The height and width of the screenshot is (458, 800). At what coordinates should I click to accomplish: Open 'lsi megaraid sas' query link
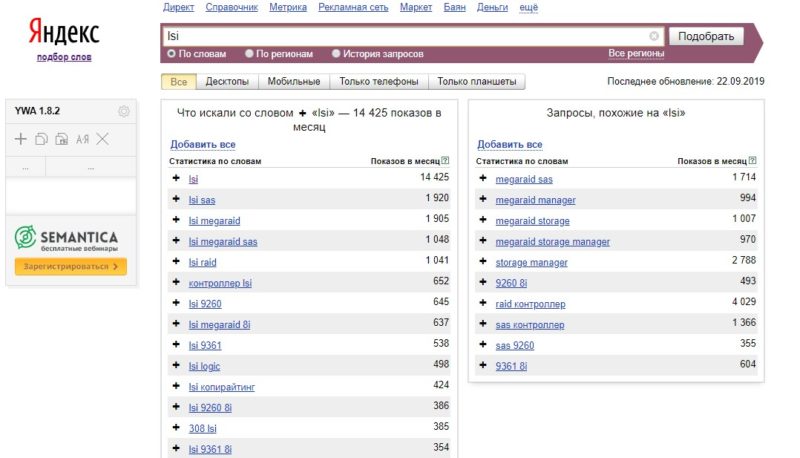pos(223,242)
